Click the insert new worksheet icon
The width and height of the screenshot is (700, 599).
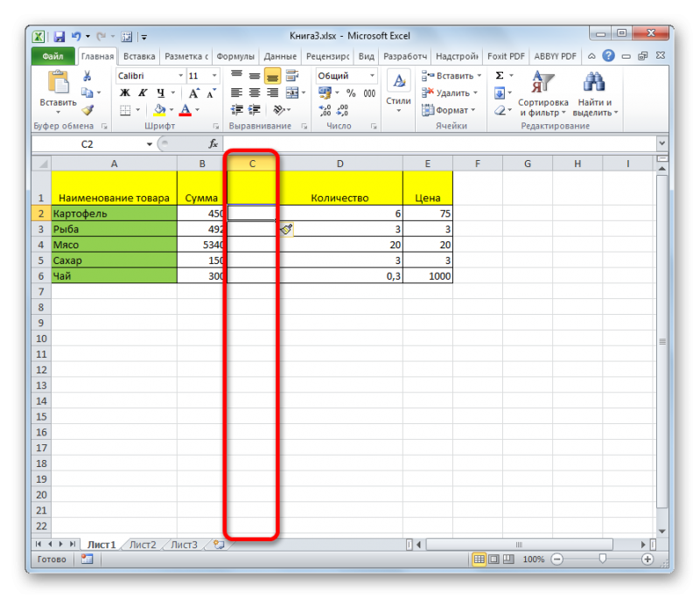219,545
